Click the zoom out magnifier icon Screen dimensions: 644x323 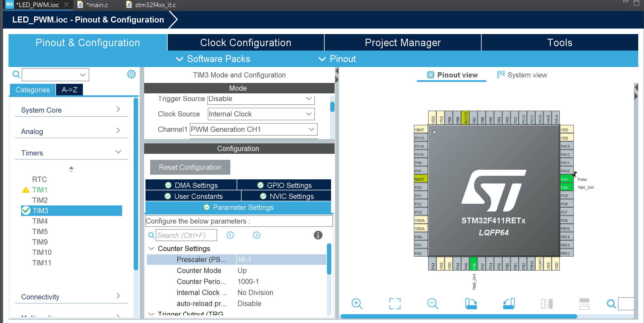(x=433, y=303)
